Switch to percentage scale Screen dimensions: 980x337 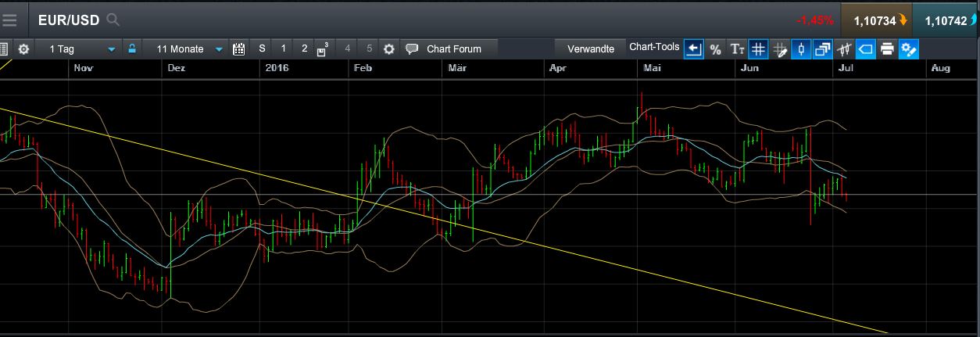[x=716, y=49]
